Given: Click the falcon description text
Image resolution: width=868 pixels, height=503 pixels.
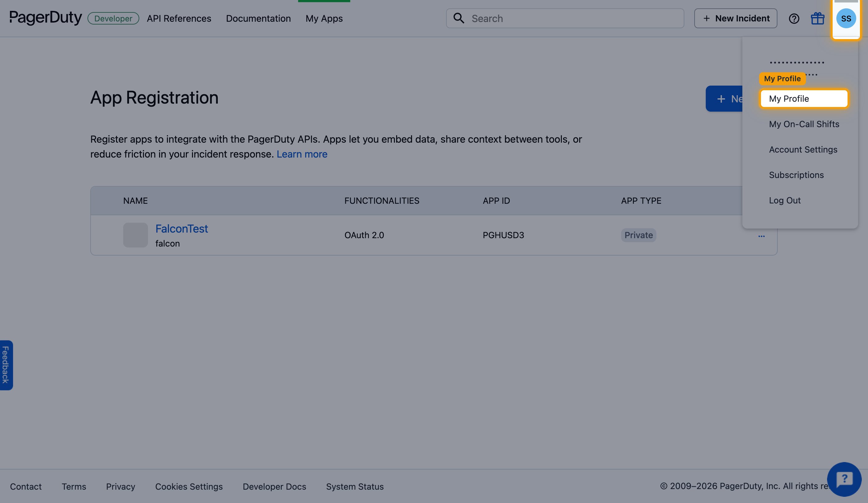Looking at the screenshot, I should 168,243.
